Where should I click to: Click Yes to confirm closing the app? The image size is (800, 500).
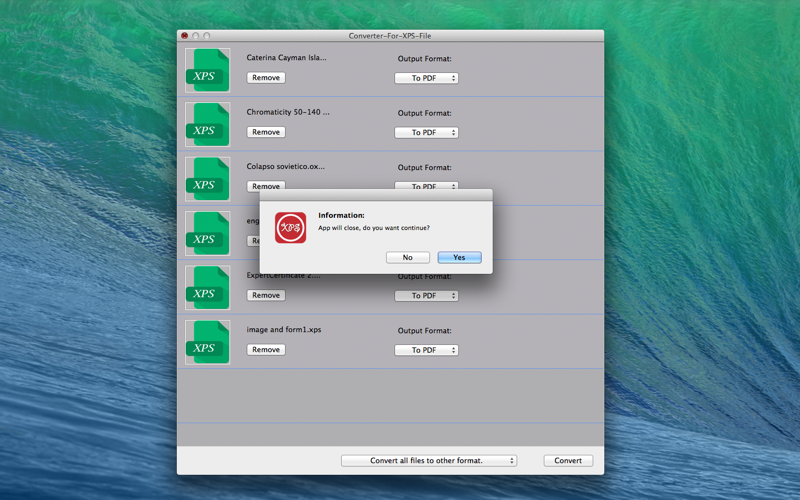459,258
